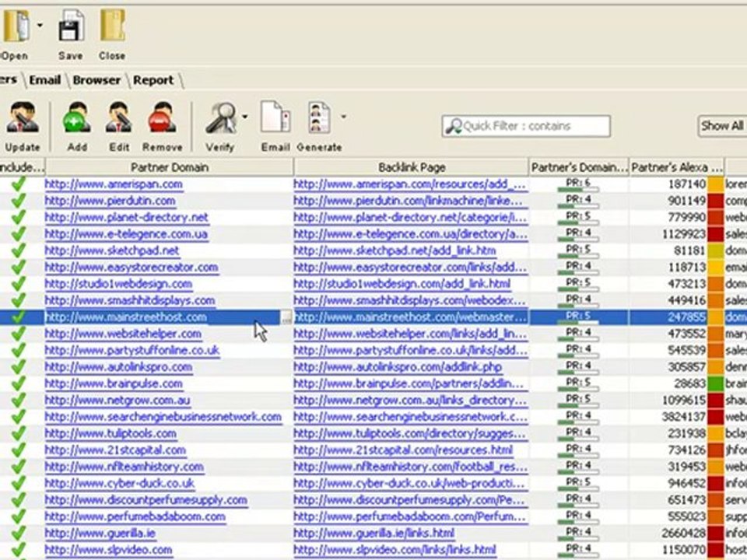Toggle include checkmark for brainpulse.com row

pos(19,383)
